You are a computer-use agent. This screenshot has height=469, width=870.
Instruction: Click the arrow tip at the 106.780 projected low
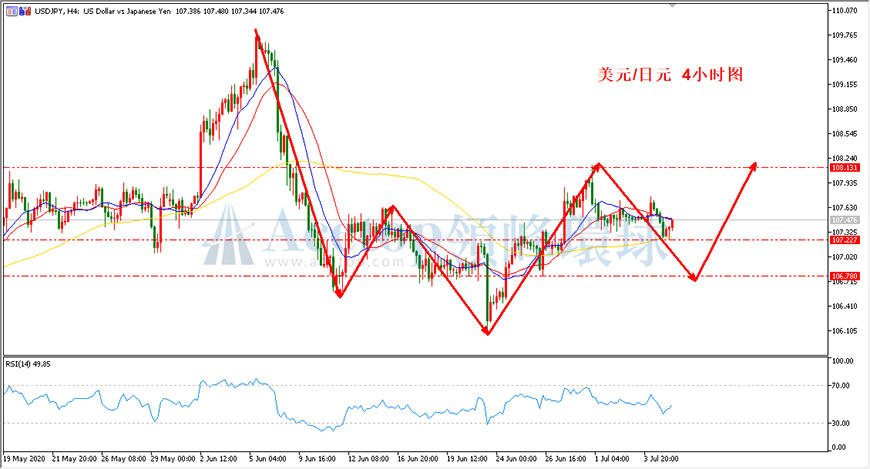click(x=694, y=278)
